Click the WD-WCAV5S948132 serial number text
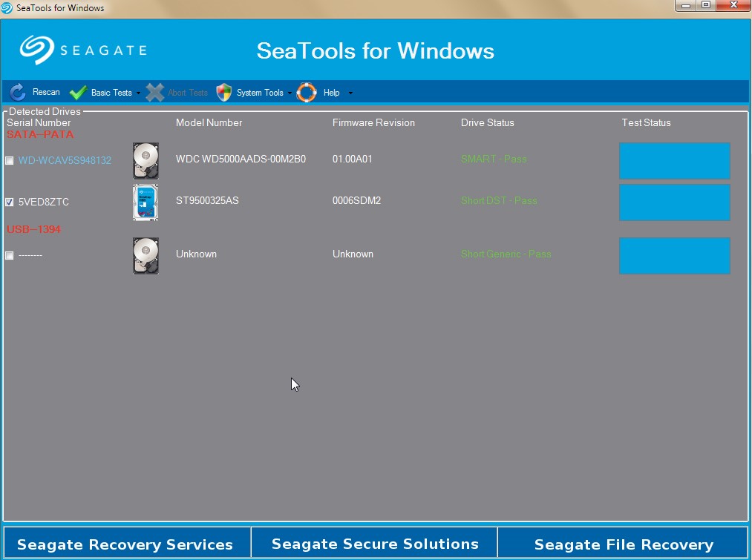Image resolution: width=752 pixels, height=560 pixels. point(65,160)
